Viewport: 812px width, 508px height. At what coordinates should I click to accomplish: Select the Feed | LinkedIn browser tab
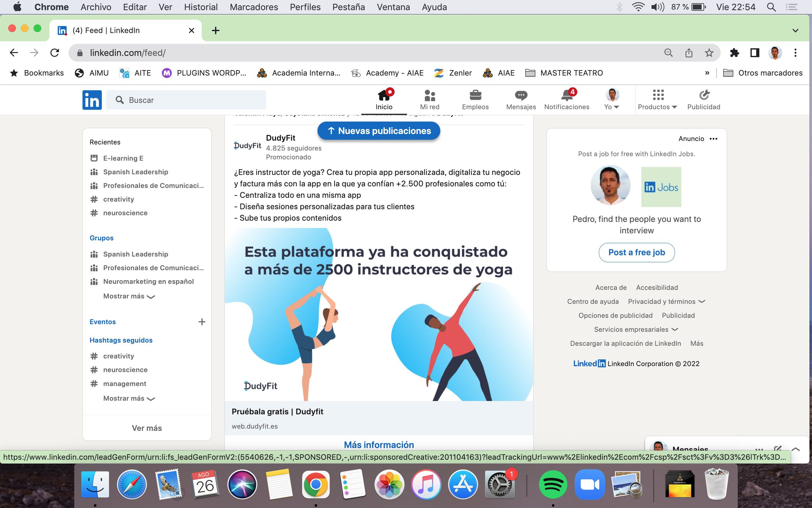coord(126,30)
